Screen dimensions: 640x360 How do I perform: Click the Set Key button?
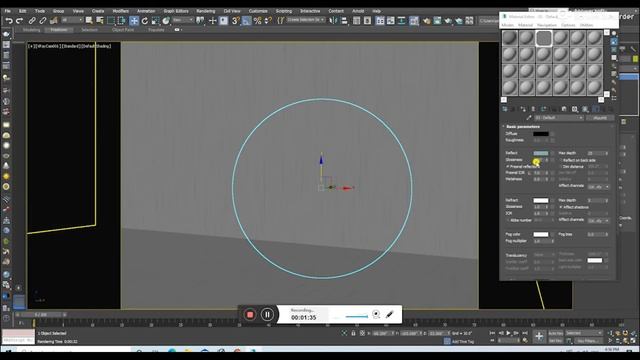click(556, 340)
